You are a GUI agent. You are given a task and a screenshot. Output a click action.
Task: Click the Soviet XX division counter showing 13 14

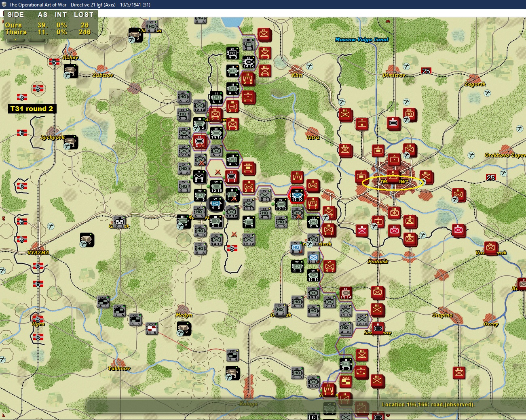(x=346, y=293)
